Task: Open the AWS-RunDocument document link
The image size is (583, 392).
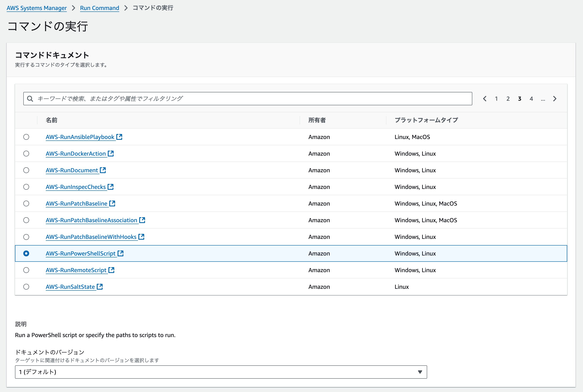Action: (72, 170)
